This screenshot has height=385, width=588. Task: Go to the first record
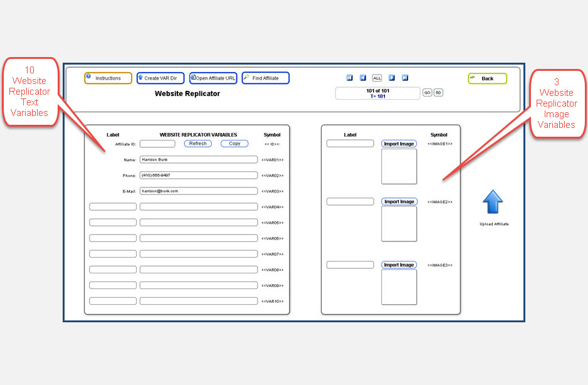(x=350, y=78)
